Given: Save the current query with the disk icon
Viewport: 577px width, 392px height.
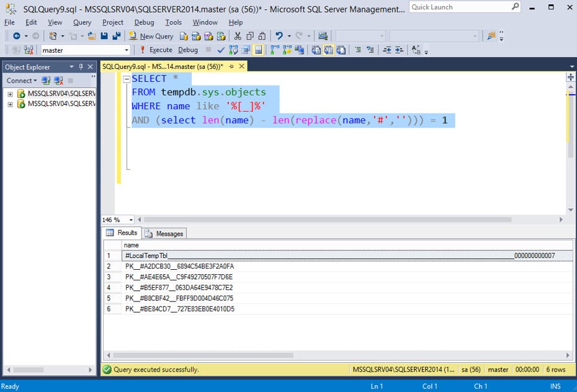Looking at the screenshot, I should 104,36.
